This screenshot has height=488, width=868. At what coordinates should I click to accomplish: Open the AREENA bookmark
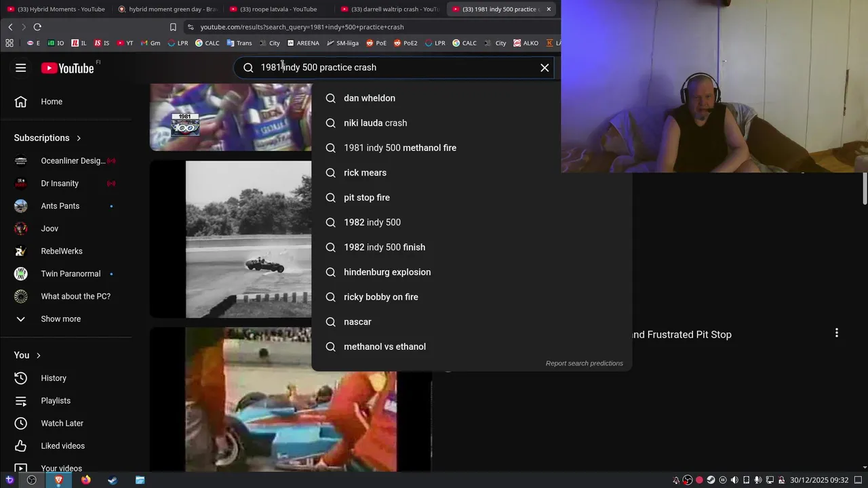click(x=303, y=43)
